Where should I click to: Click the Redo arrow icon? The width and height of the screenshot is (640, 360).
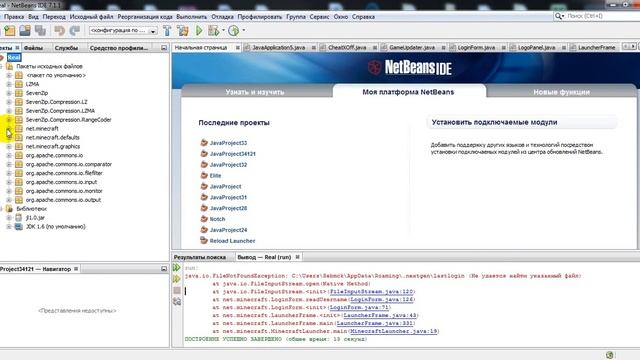74,31
